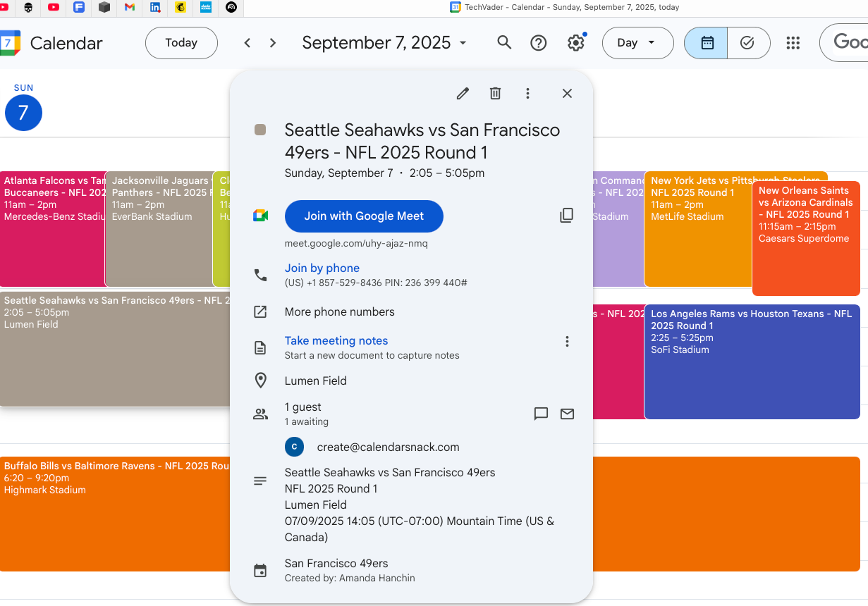Click 'Created by: Amanda Hanchin' text

point(350,578)
